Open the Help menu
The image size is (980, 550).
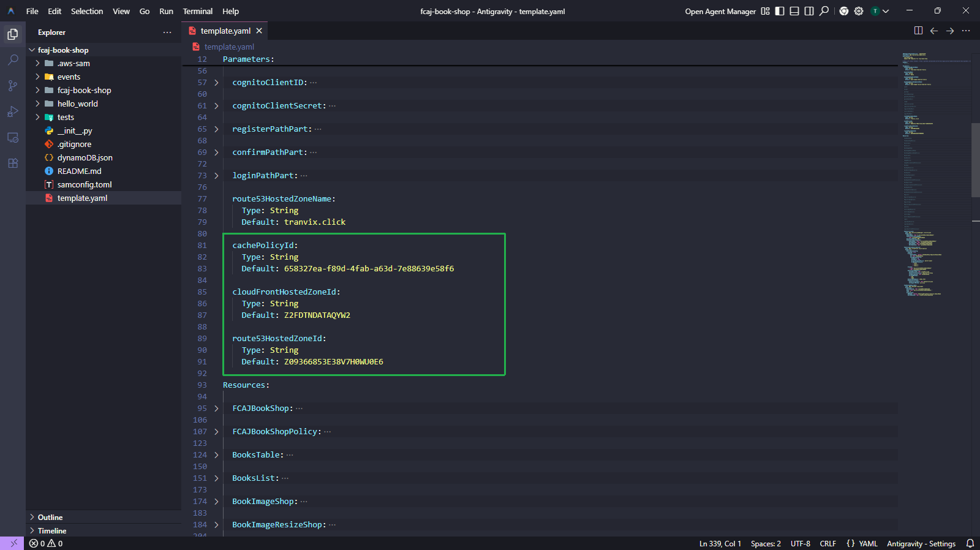(x=230, y=11)
